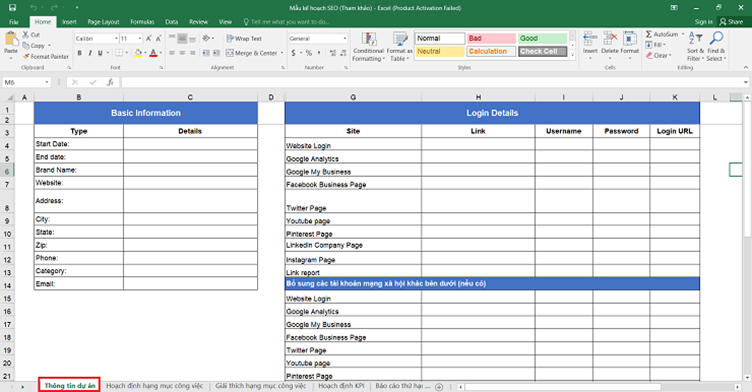Toggle left text alignment
This screenshot has height=392, width=752.
[172, 53]
